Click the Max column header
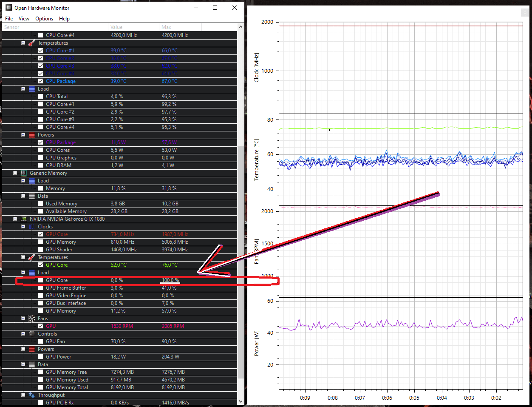 coord(180,27)
